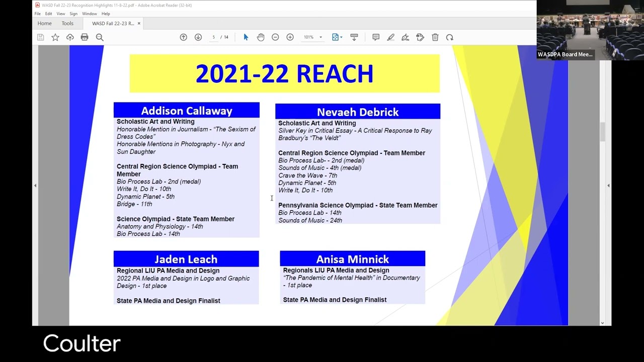The height and width of the screenshot is (362, 644).
Task: Switch to the Home tab
Action: (x=44, y=23)
